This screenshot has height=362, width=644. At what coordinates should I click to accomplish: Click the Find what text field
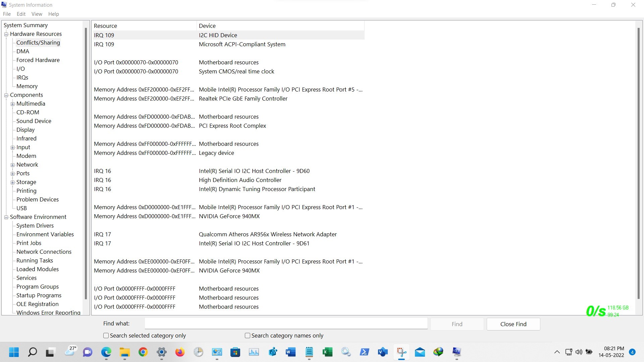(286, 324)
